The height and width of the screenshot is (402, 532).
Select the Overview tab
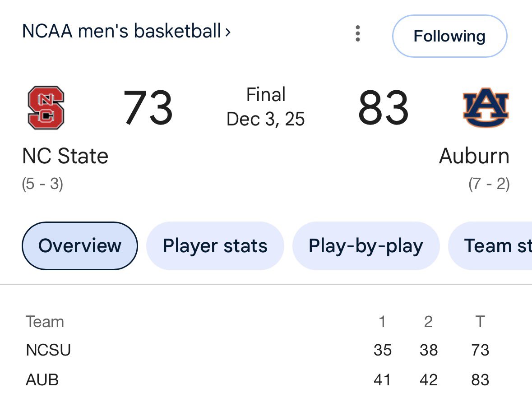click(79, 246)
